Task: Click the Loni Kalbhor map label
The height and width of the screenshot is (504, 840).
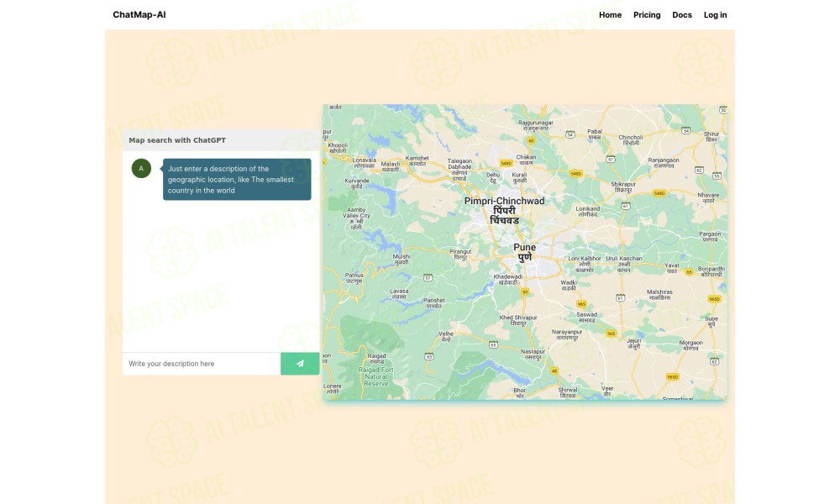Action: [x=585, y=264]
